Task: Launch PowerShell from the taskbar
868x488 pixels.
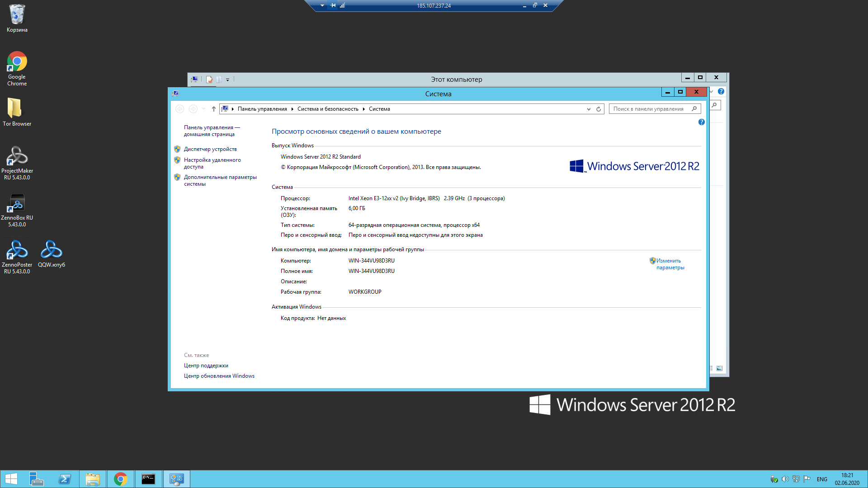Action: tap(65, 479)
